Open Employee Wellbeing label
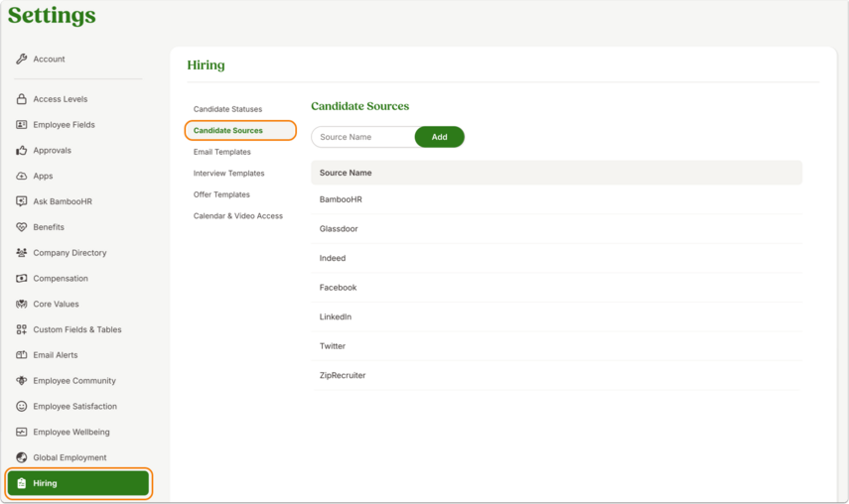Image resolution: width=849 pixels, height=504 pixels. (x=71, y=433)
